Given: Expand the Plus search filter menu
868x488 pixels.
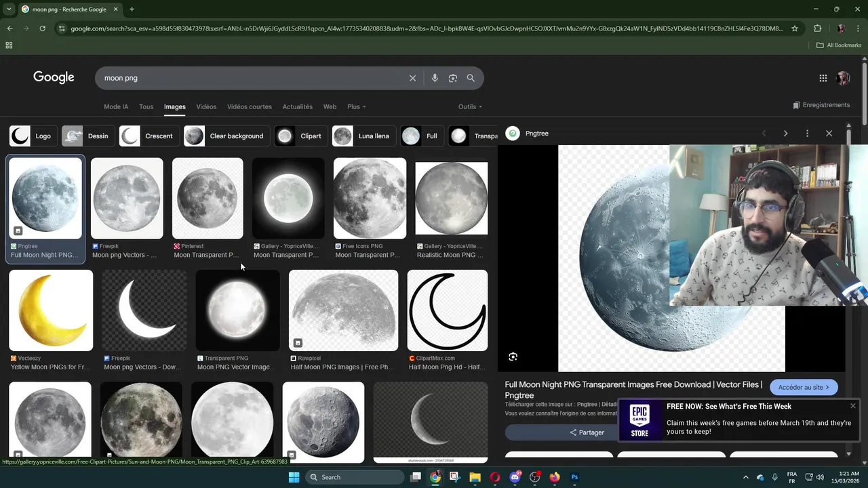Looking at the screenshot, I should click(356, 107).
